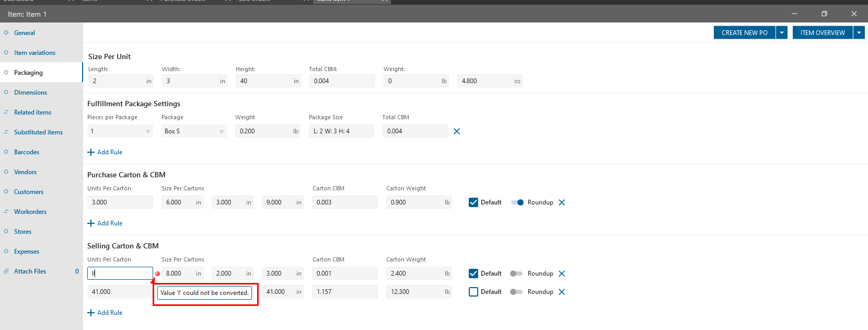Switch to the Dimensions section
The width and height of the screenshot is (868, 330).
point(30,93)
